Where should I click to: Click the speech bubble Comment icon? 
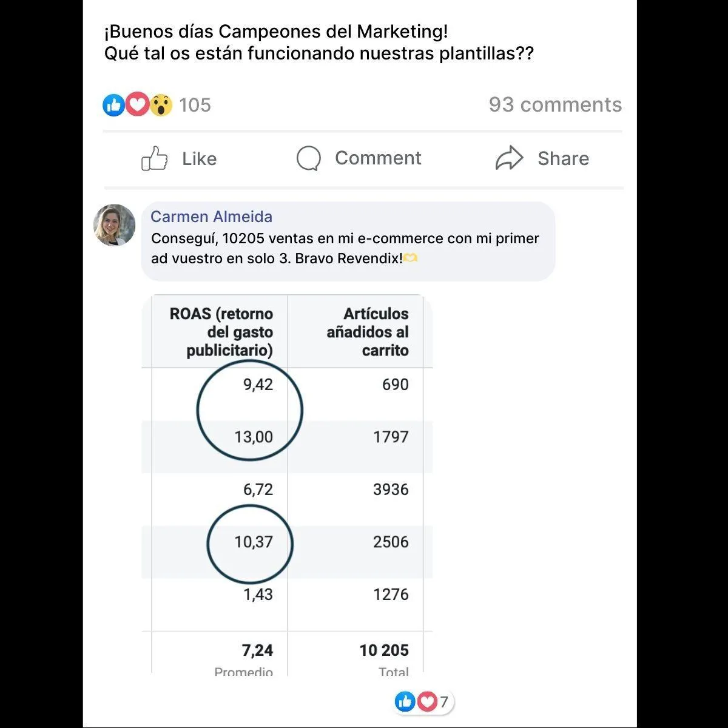pos(308,158)
